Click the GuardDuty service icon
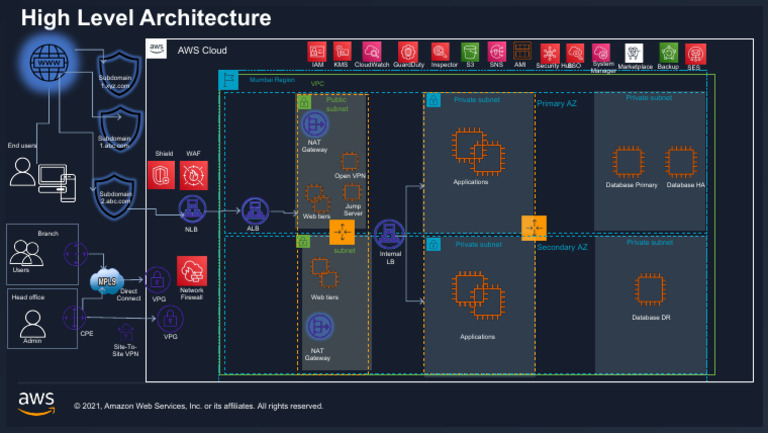Viewport: 768px width, 433px height. click(408, 51)
